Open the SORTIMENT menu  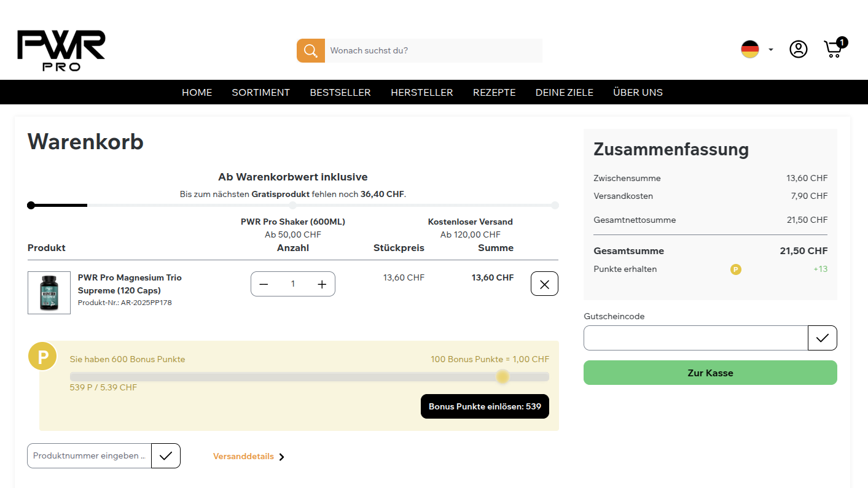click(x=261, y=92)
